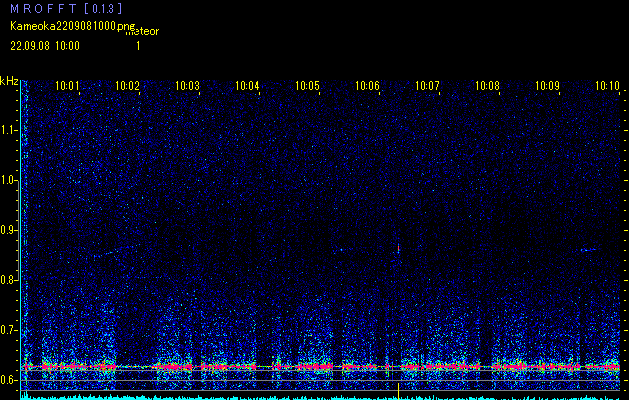Image resolution: width=629 pixels, height=400 pixels.
Task: Click the 0.7 kHz frequency axis label
Action: pos(8,330)
